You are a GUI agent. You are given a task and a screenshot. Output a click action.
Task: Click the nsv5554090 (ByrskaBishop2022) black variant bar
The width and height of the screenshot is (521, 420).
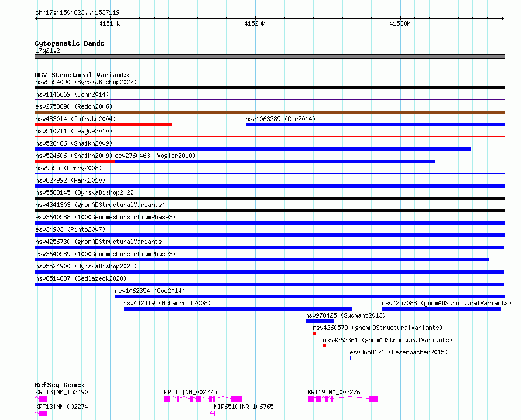[x=269, y=88]
